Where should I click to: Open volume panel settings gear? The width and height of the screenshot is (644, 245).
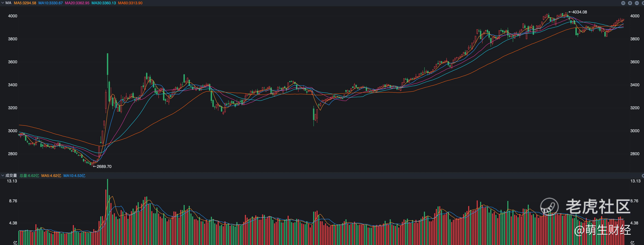[643, 176]
